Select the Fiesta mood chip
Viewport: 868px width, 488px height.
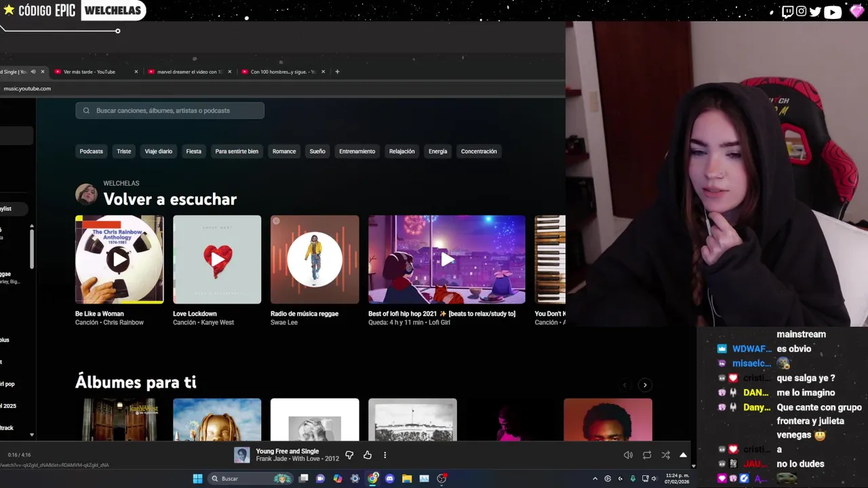pyautogui.click(x=194, y=151)
